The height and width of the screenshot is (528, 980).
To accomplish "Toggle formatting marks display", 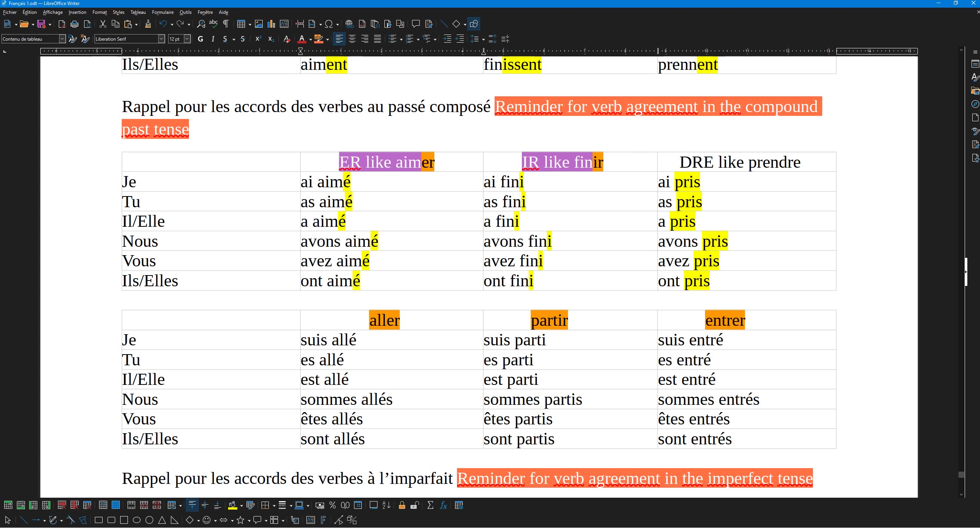I will pos(225,24).
